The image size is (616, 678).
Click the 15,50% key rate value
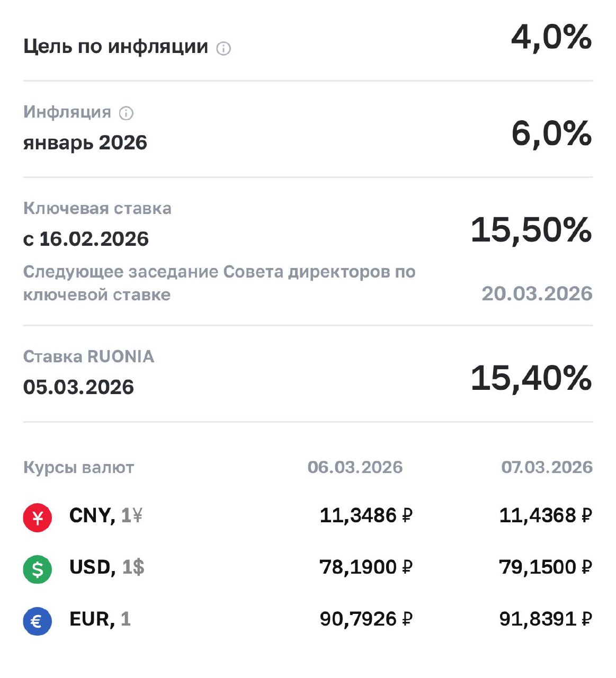tap(531, 230)
